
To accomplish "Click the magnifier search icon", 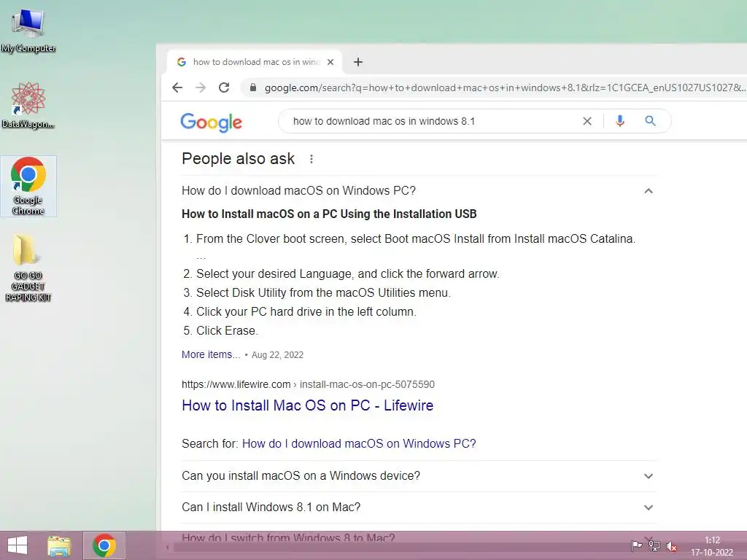I will (x=650, y=121).
